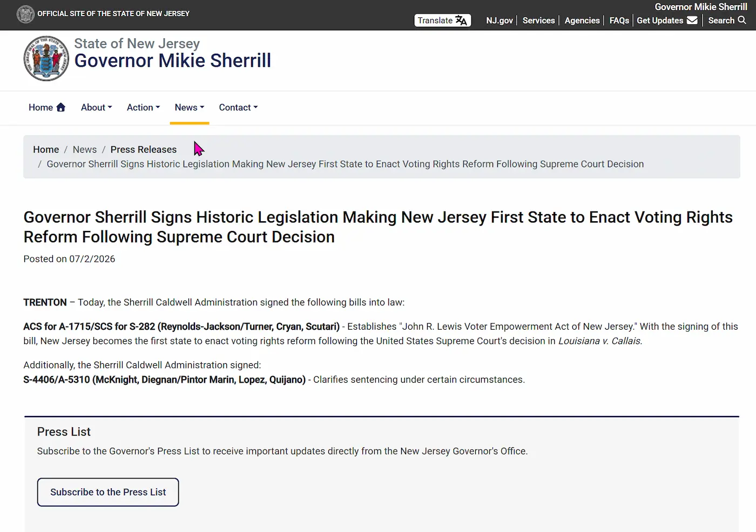Click the press release headline text
Viewport: 756px width, 532px height.
[378, 227]
